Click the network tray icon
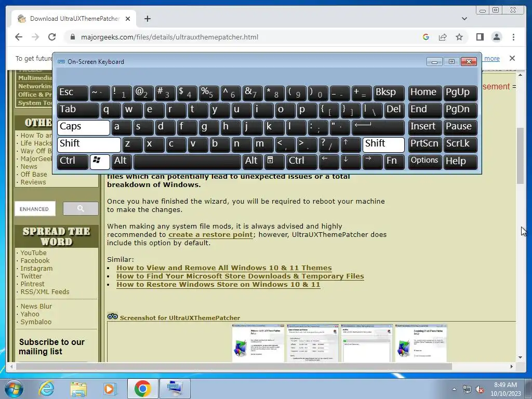Viewport: 532px width, 399px height. coord(467,390)
